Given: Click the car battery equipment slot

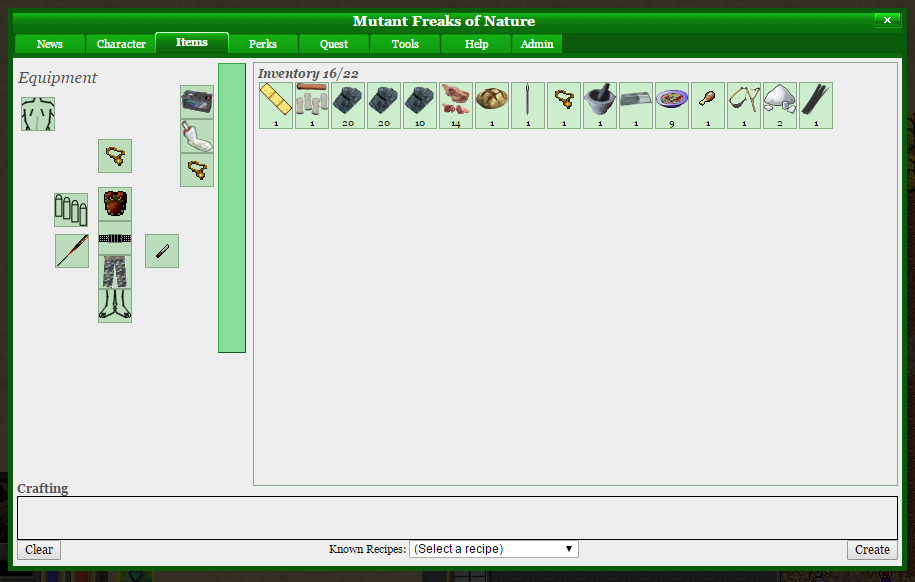Looking at the screenshot, I should pos(197,102).
